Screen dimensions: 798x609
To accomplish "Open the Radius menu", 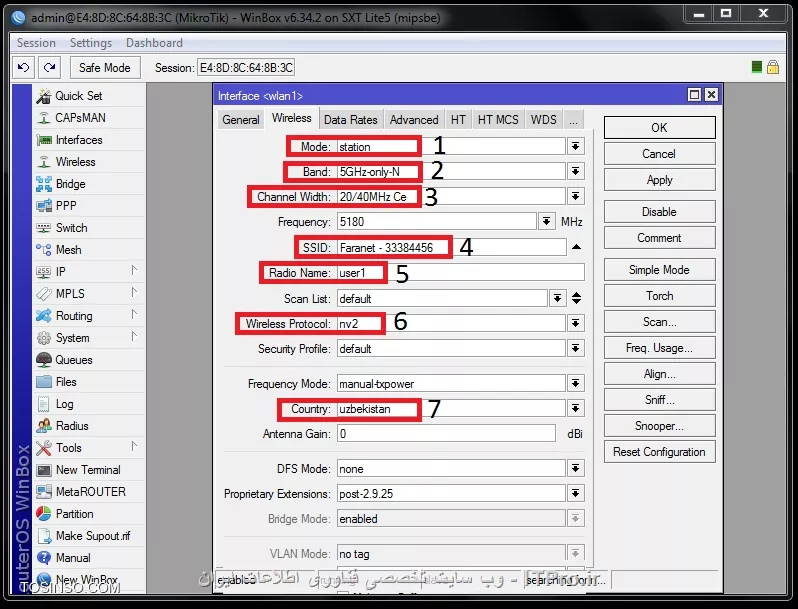I will coord(89,426).
